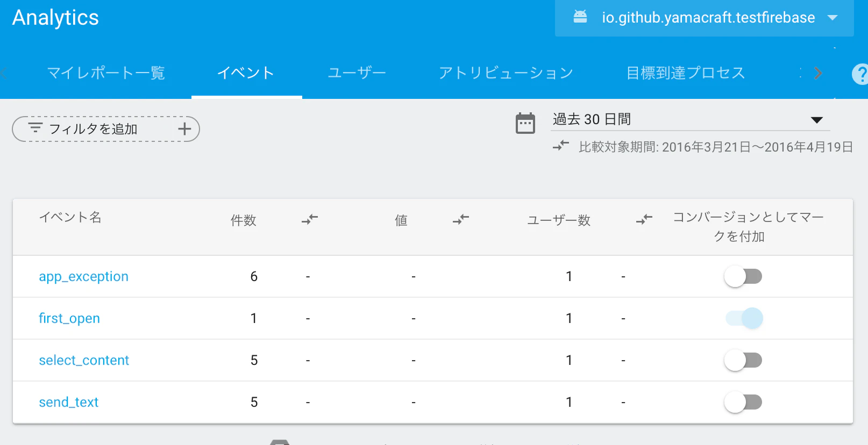The width and height of the screenshot is (868, 445).
Task: Click the calendar icon beside date range
Action: click(525, 123)
